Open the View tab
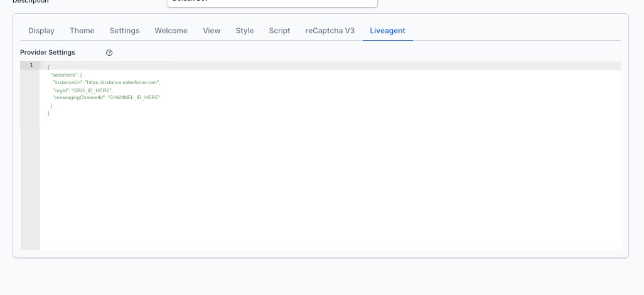This screenshot has width=644, height=295. point(212,31)
